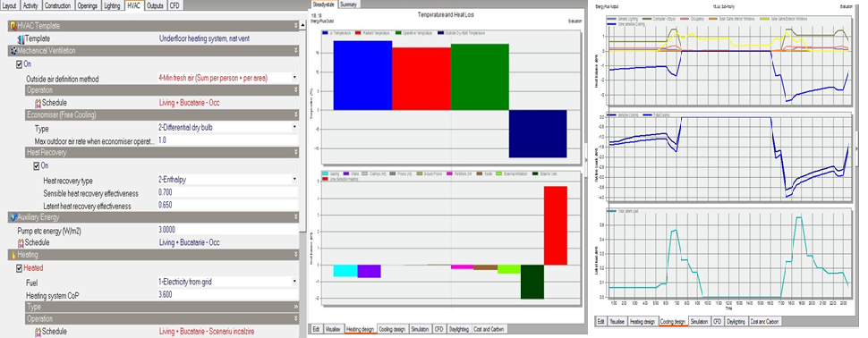
Task: Select the Fuel dropdown arrow
Action: [294, 282]
